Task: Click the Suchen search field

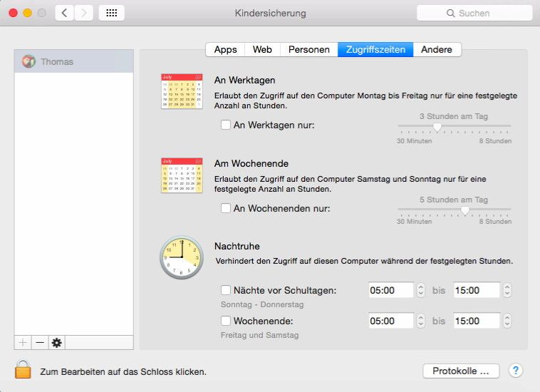Action: [x=474, y=13]
